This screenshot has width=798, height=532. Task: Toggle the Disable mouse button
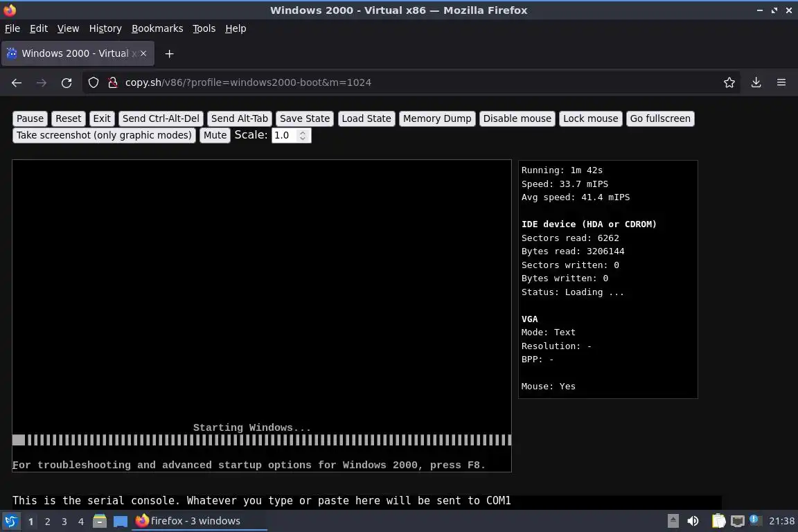click(517, 118)
